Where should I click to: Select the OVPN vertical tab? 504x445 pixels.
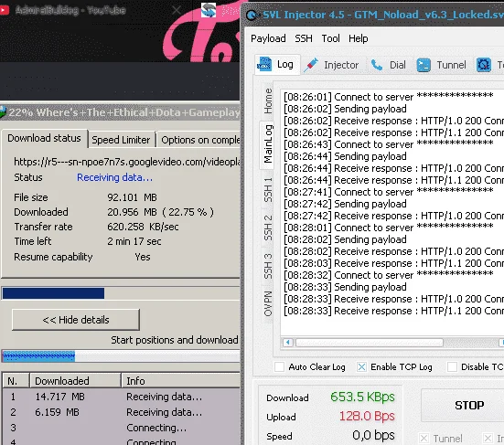point(268,303)
